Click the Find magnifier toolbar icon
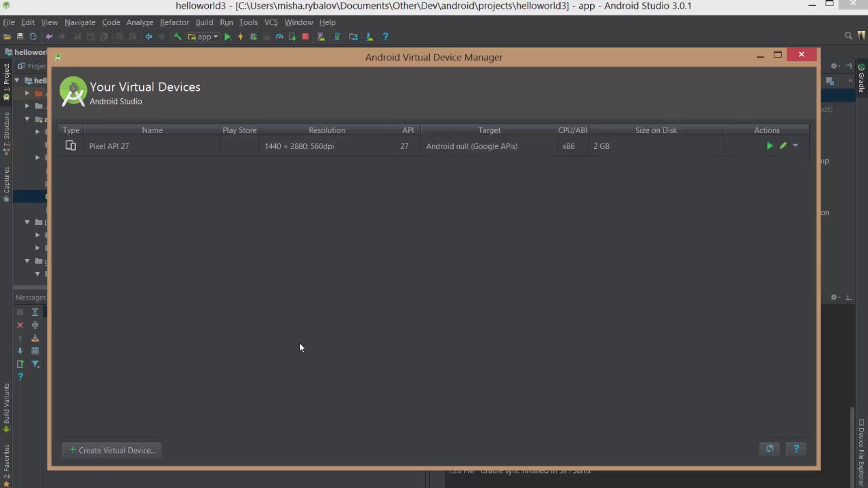Screen dimensions: 868x488 pos(119,37)
